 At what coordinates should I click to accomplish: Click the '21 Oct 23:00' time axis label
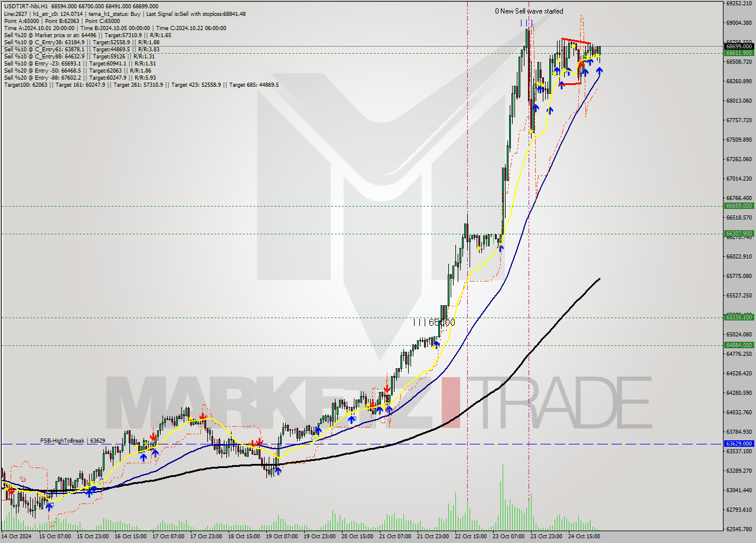[x=433, y=537]
